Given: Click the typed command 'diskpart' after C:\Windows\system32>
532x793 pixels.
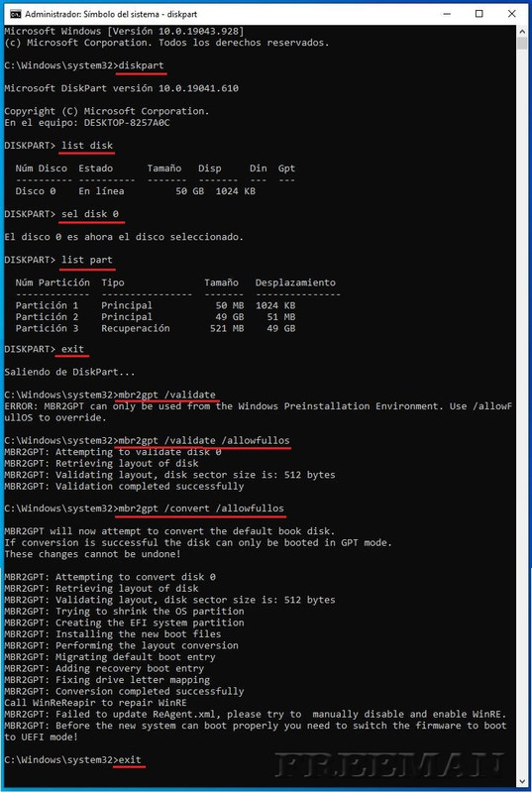Looking at the screenshot, I should point(141,65).
